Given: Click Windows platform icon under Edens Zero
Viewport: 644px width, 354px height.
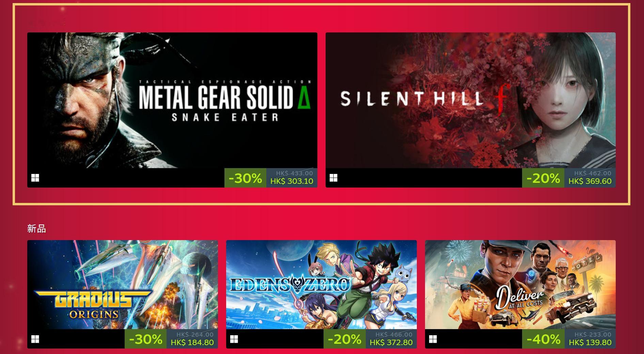Looking at the screenshot, I should tap(234, 339).
